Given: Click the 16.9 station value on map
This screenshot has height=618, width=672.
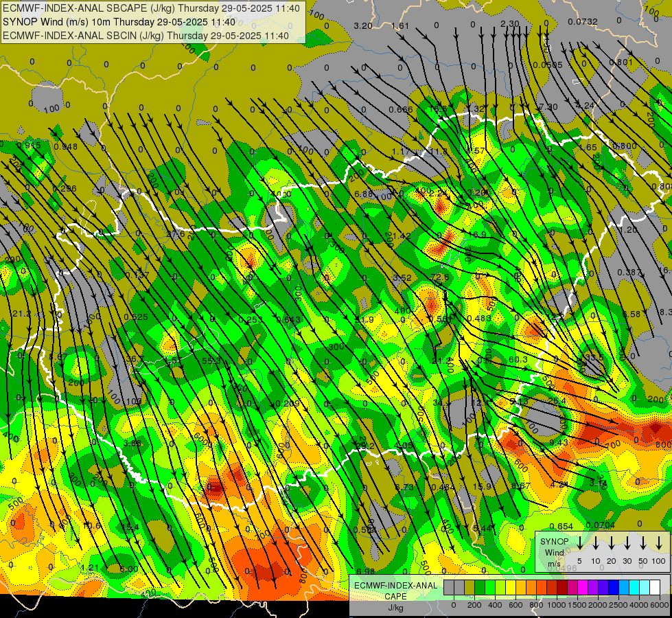Looking at the screenshot, I should coord(478,235).
